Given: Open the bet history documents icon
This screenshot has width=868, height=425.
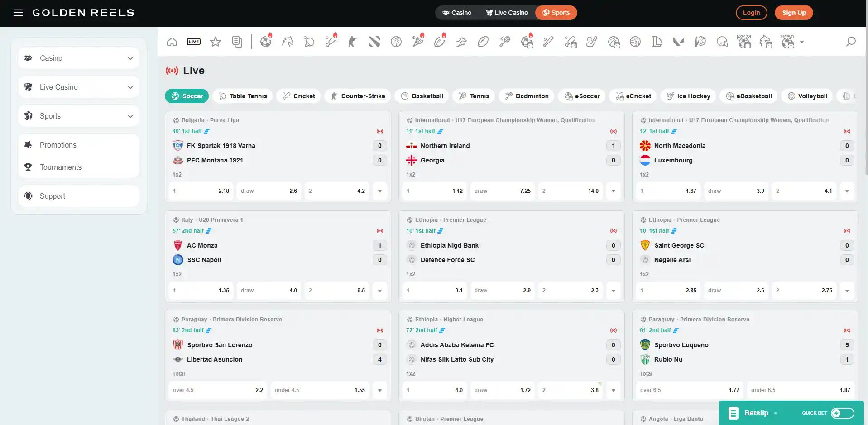Looking at the screenshot, I should pyautogui.click(x=237, y=42).
